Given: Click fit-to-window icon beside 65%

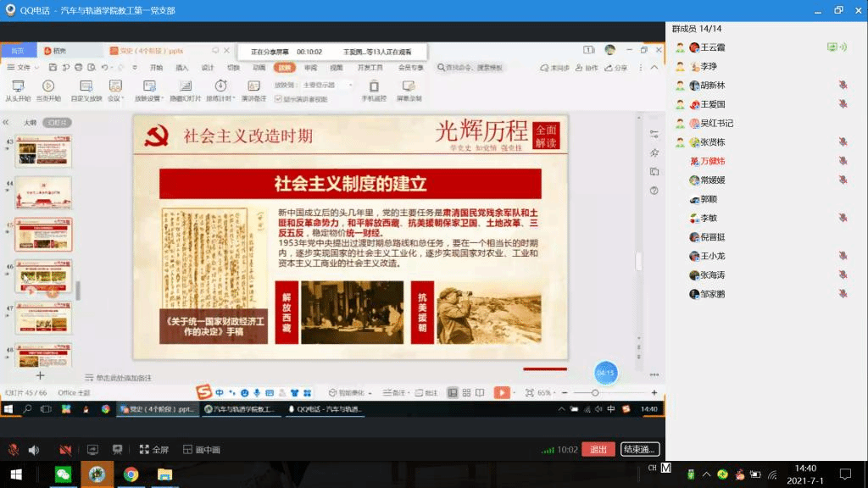Looking at the screenshot, I should pyautogui.click(x=530, y=393).
